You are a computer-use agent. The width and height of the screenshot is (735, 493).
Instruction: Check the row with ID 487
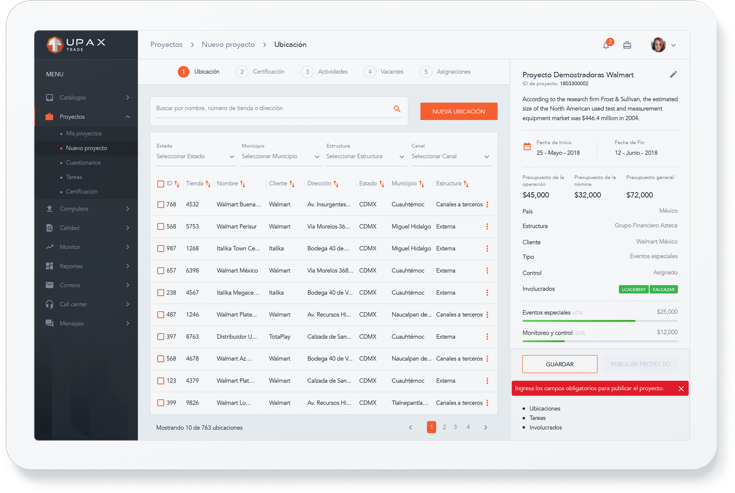pos(160,314)
